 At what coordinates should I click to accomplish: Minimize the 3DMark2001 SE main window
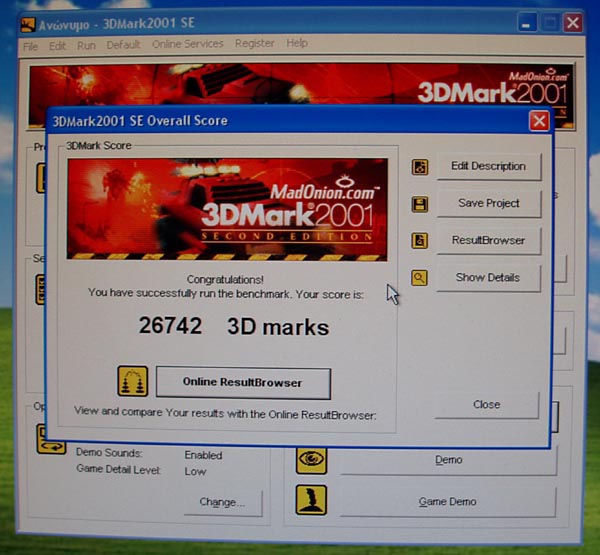pyautogui.click(x=527, y=23)
